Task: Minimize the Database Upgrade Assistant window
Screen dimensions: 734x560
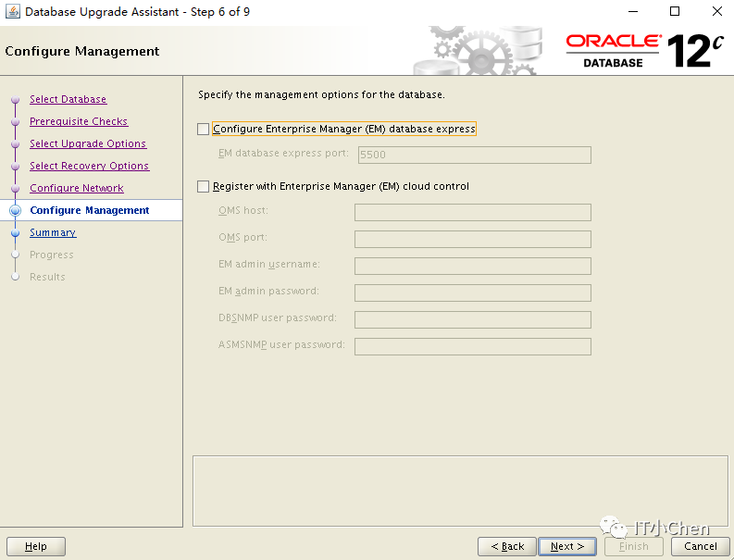Action: point(633,11)
